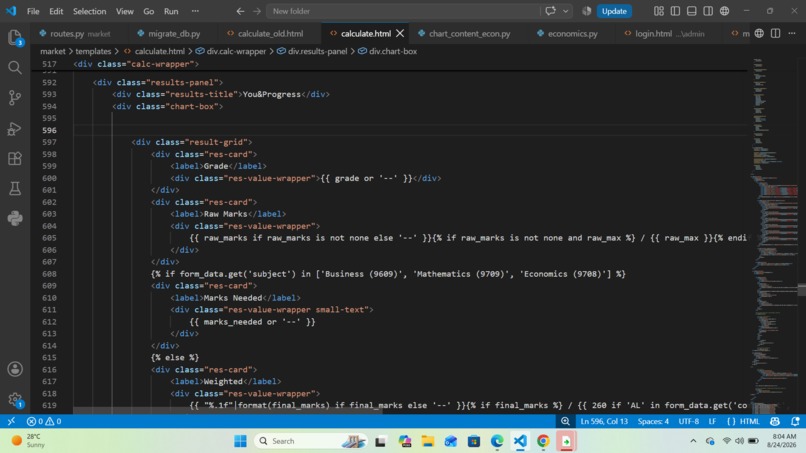Open the Customize Layout icon
Viewport: 806px width, 453px height.
click(x=658, y=11)
